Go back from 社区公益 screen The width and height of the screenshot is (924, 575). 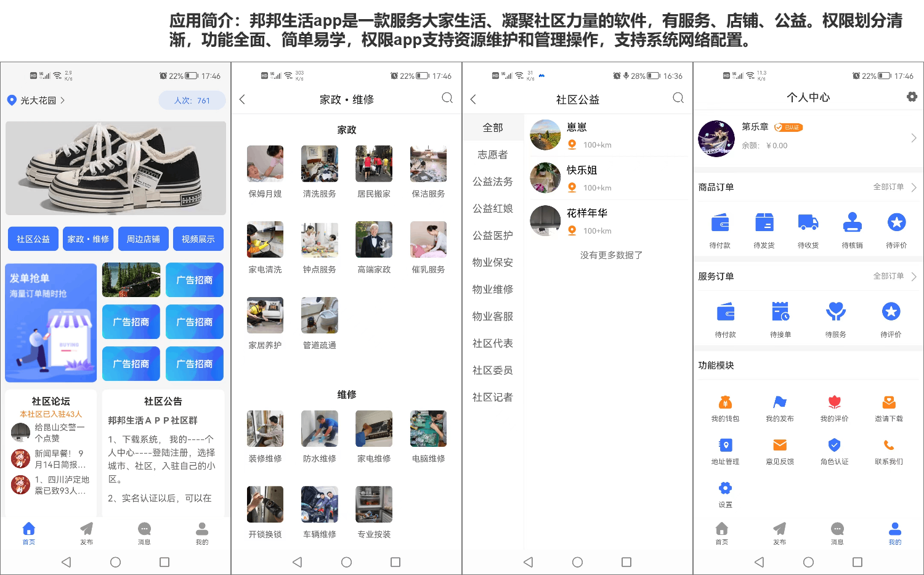tap(473, 99)
